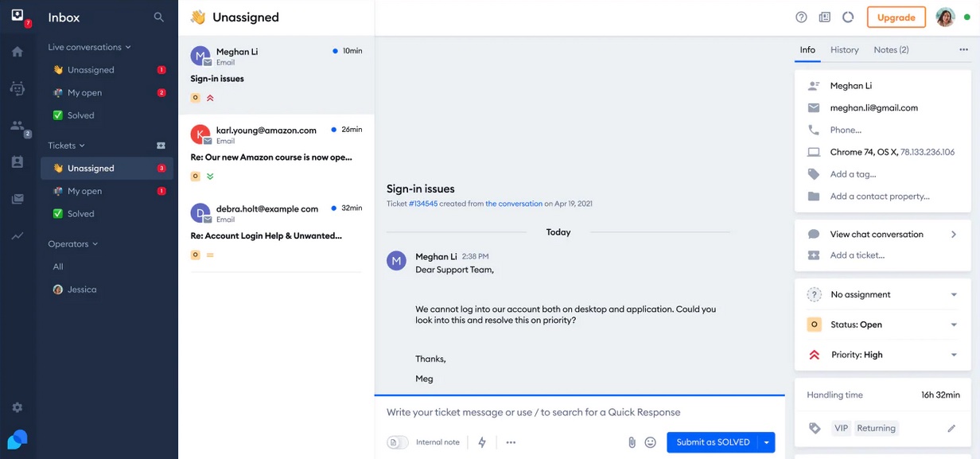Open the Submit as SOLVED dropdown arrow
980x459 pixels.
point(767,441)
